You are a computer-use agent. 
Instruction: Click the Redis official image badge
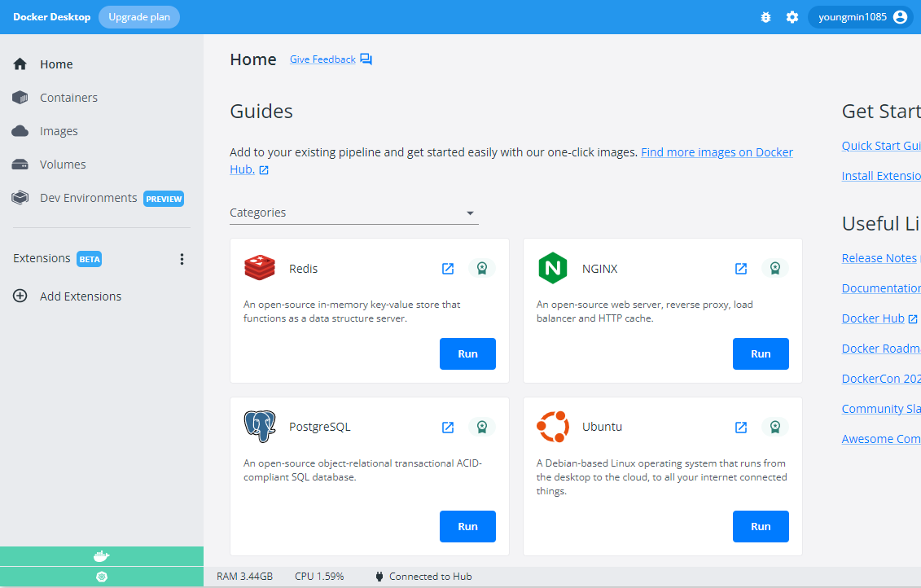pyautogui.click(x=481, y=269)
